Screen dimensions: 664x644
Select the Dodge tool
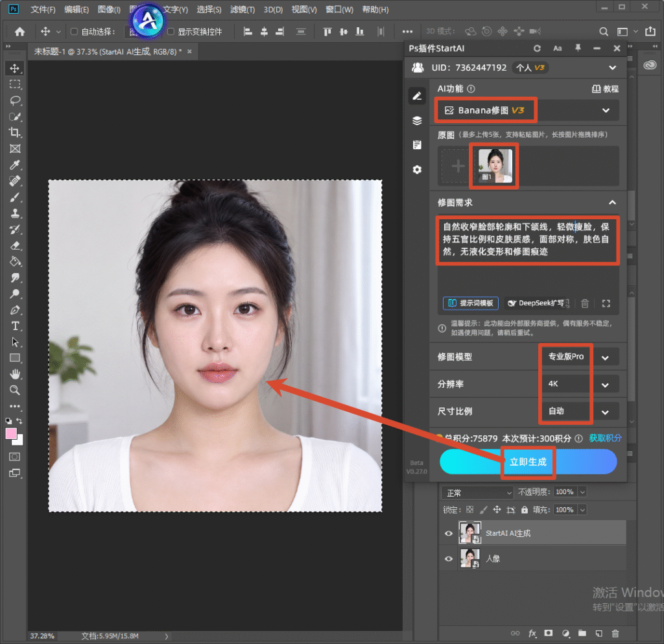tap(15, 293)
